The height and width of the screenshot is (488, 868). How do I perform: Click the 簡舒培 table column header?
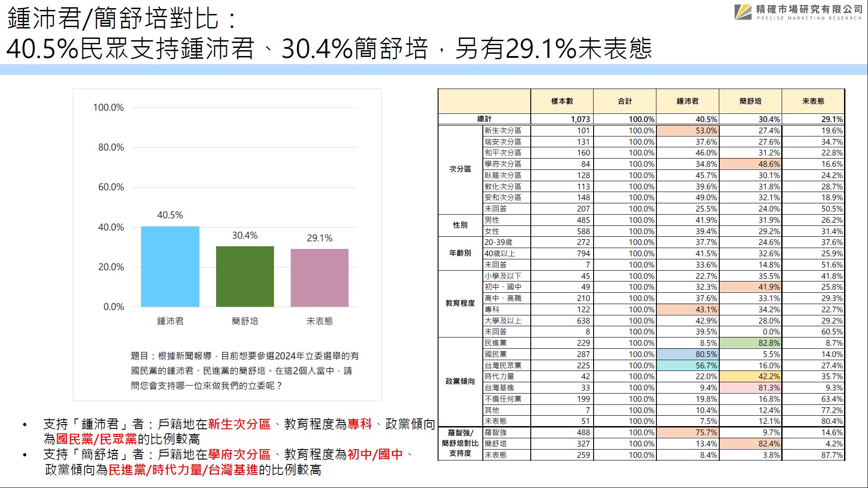750,101
